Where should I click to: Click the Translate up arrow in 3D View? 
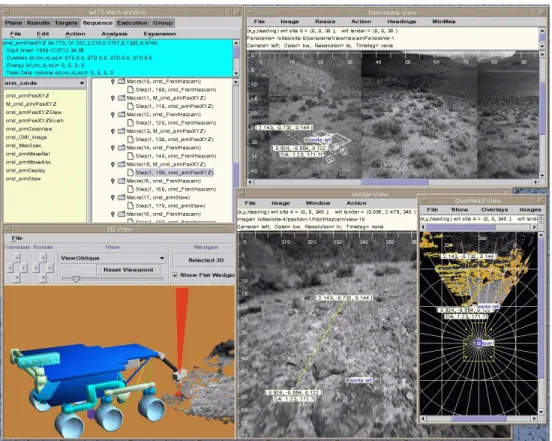pos(17,258)
